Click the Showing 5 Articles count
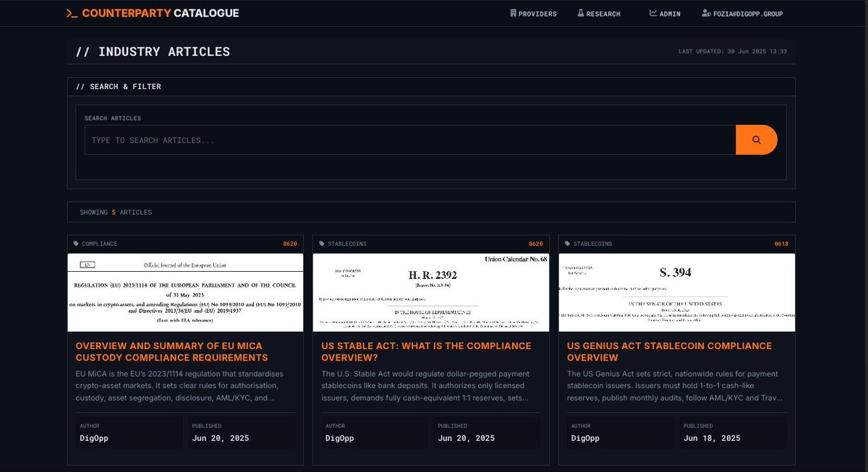Viewport: 868px width, 472px height. point(116,213)
